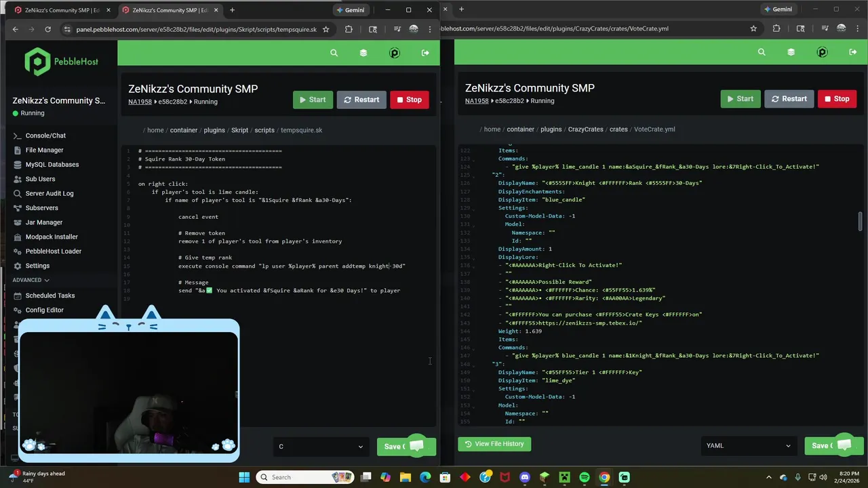Open Microsoft Edge from the taskbar
The image size is (868, 488).
pyautogui.click(x=425, y=477)
